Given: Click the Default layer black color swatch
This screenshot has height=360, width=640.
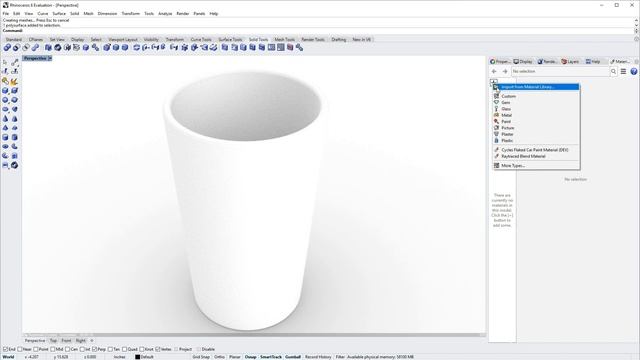Looking at the screenshot, I should pos(138,357).
